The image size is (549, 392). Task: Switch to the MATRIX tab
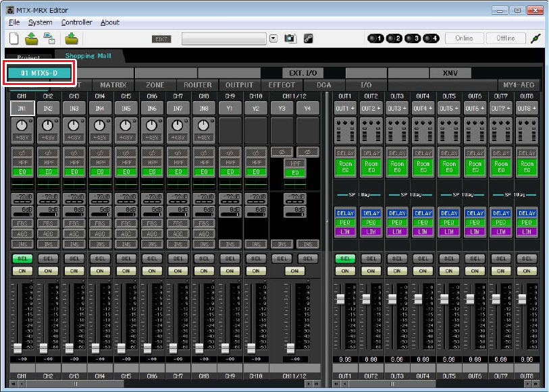tap(113, 85)
